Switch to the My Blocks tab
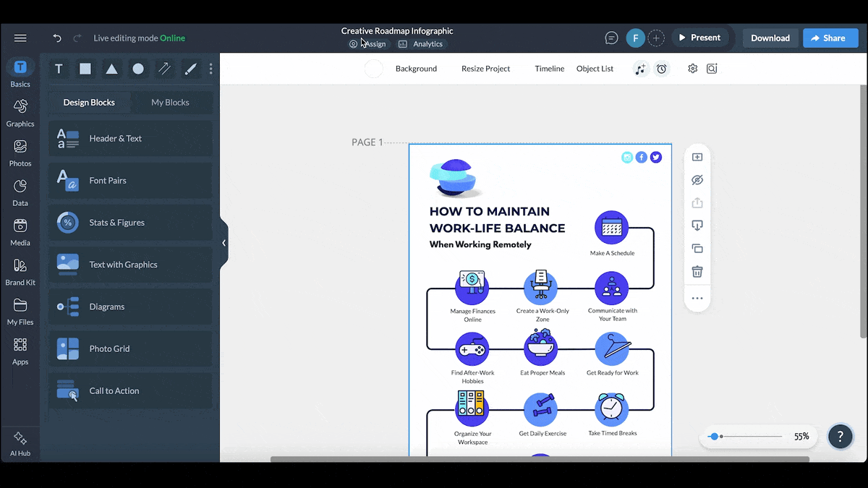The height and width of the screenshot is (488, 868). [x=171, y=102]
